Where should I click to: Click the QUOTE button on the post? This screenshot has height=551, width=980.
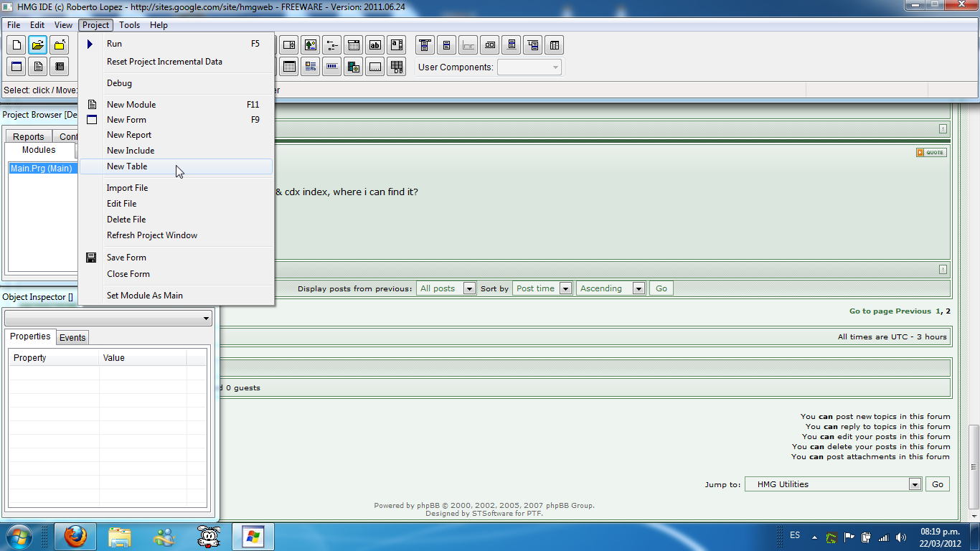[930, 152]
